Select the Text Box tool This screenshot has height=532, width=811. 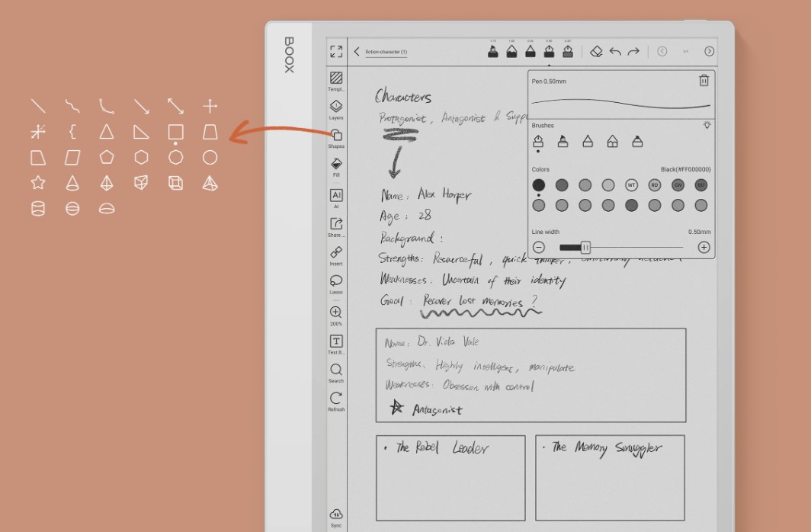click(x=336, y=344)
